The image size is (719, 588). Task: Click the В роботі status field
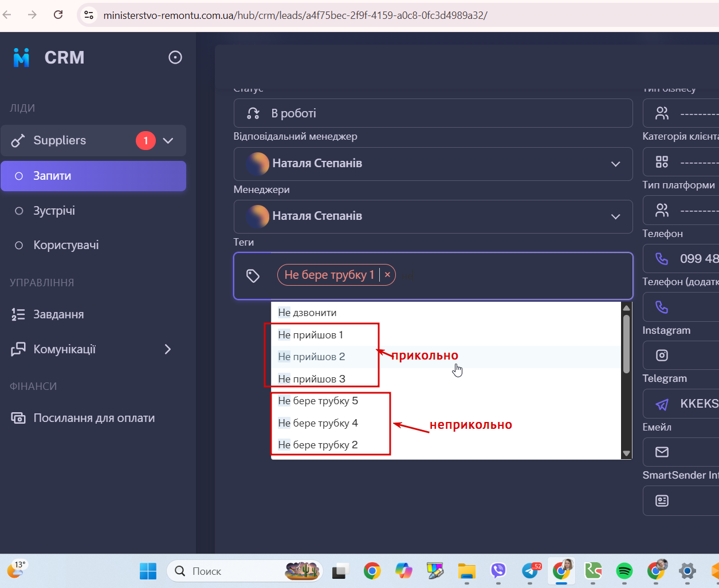point(433,113)
